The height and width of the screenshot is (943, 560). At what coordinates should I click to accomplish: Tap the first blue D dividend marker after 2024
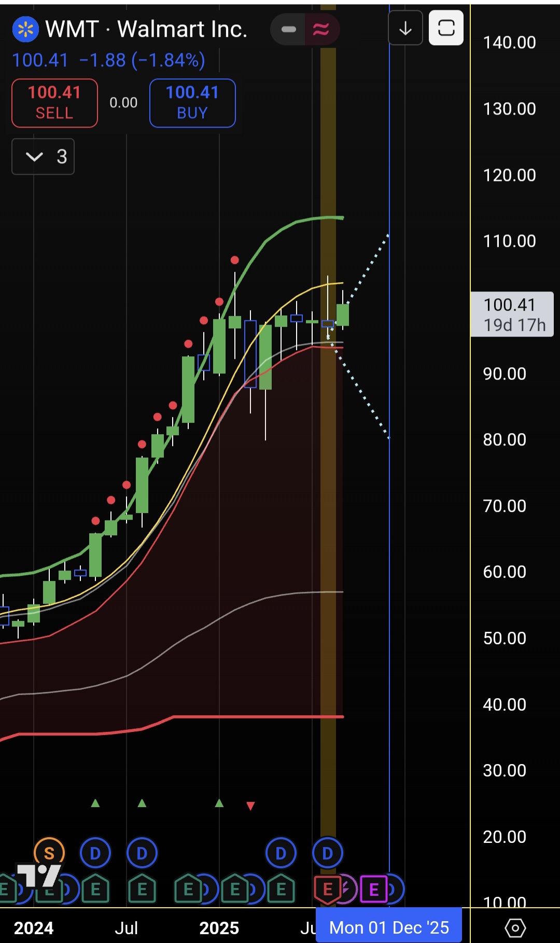pyautogui.click(x=95, y=853)
